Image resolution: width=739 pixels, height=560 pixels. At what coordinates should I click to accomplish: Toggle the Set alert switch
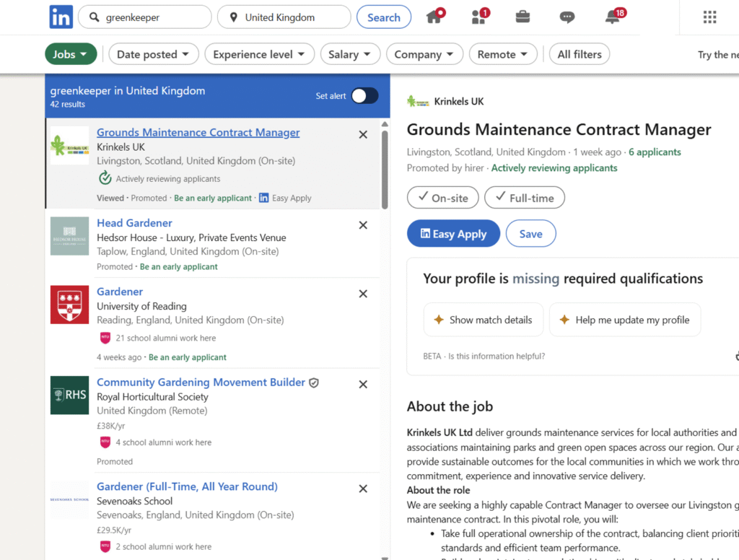click(364, 96)
